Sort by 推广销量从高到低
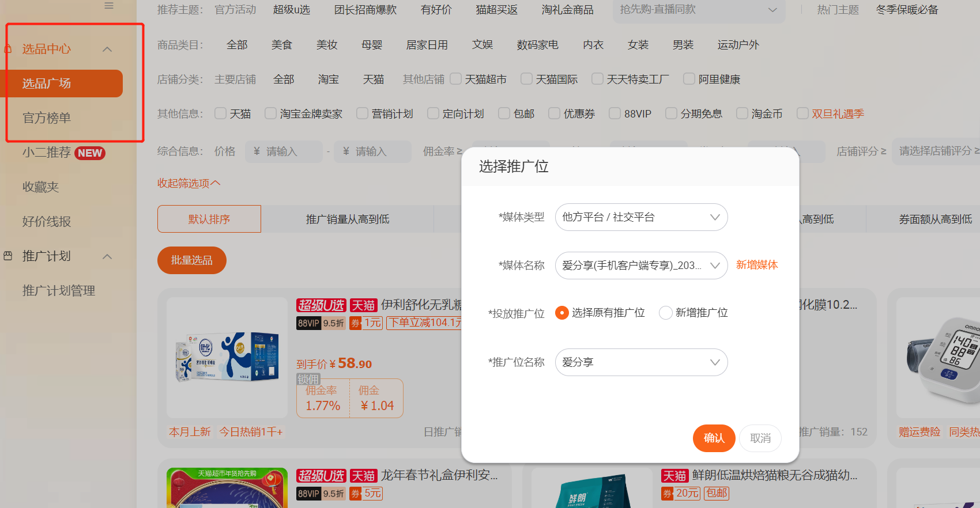This screenshot has height=508, width=980. (x=348, y=219)
